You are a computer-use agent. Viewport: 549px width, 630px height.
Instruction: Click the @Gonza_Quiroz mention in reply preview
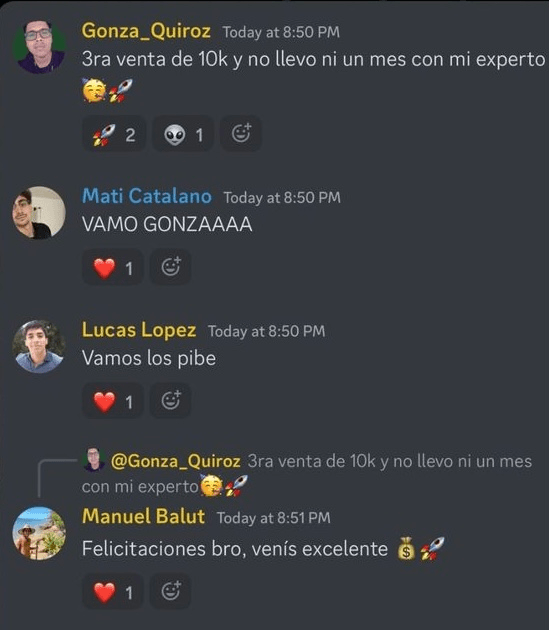(176, 461)
